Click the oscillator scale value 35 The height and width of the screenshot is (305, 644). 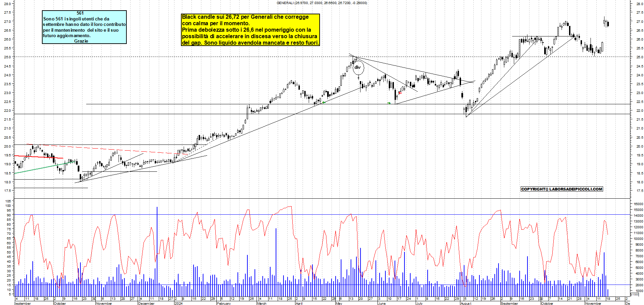(9, 266)
